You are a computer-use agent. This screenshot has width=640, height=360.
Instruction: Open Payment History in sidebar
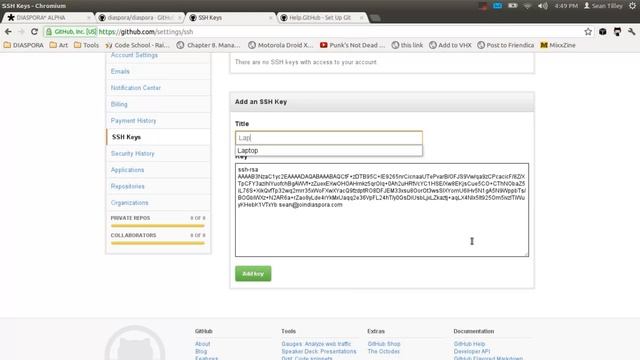tap(133, 120)
